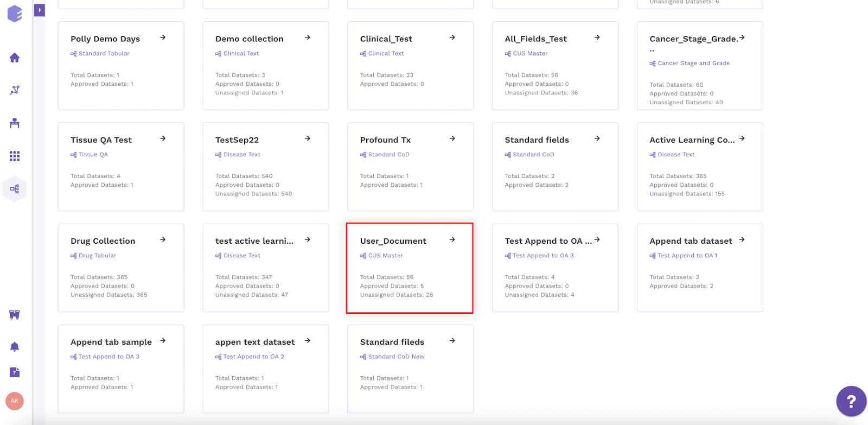Viewport: 868px width, 425px height.
Task: Open Tissue QA Test collection arrow
Action: pyautogui.click(x=163, y=138)
